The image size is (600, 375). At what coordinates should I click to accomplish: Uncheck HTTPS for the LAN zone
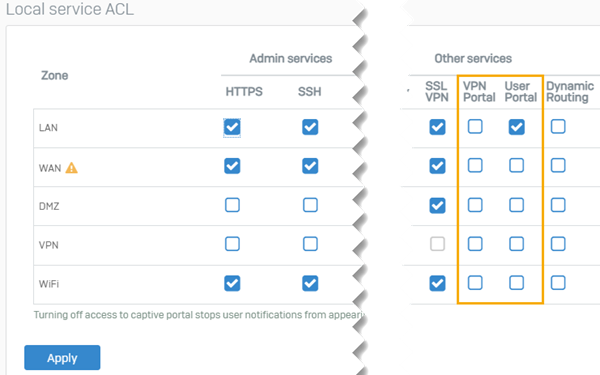232,127
